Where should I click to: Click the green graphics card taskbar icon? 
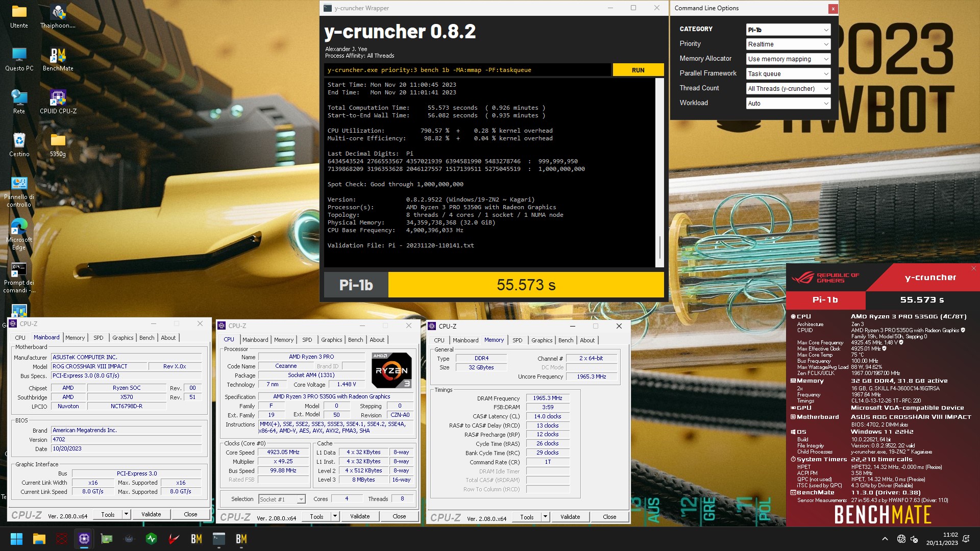[x=106, y=539]
